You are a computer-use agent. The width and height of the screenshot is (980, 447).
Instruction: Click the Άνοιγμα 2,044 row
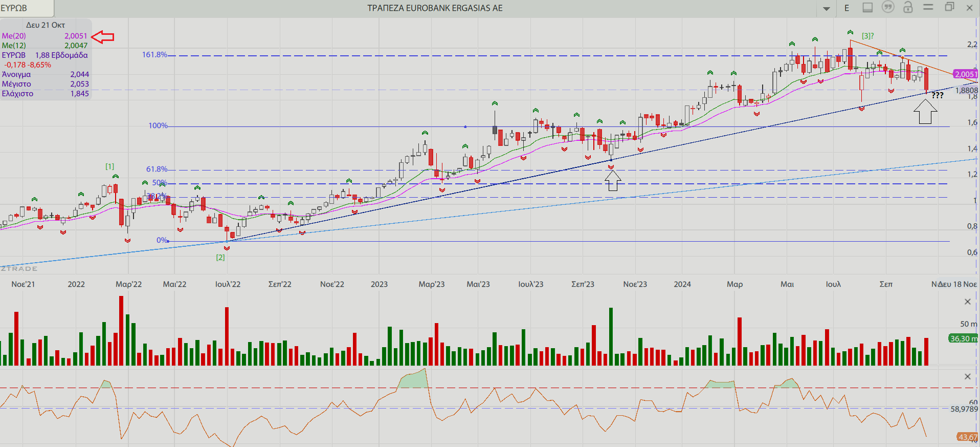pyautogui.click(x=45, y=74)
